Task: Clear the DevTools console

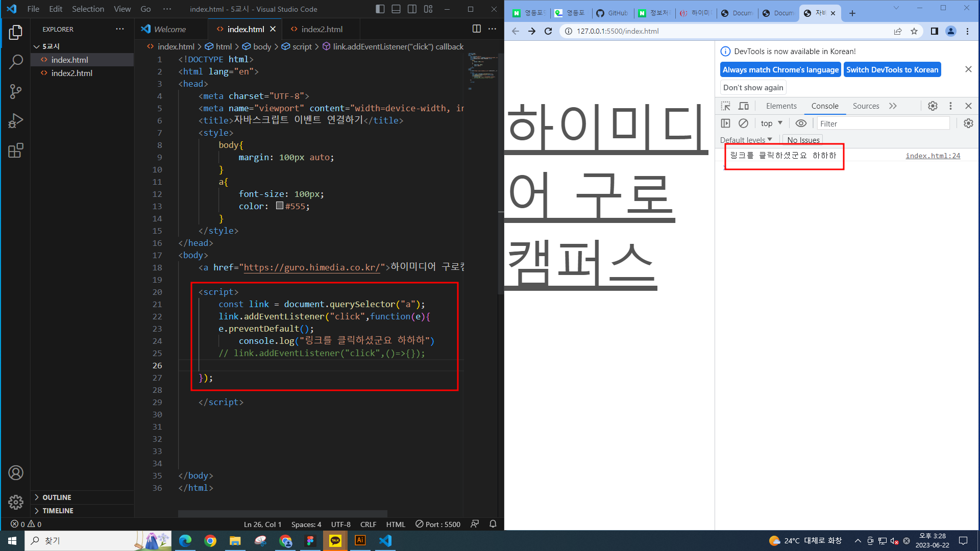Action: tap(743, 123)
